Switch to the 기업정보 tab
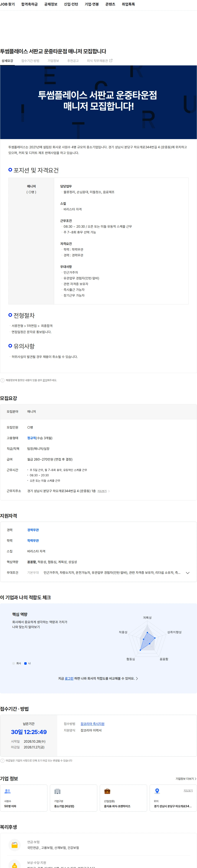The image size is (197, 868). point(53,61)
